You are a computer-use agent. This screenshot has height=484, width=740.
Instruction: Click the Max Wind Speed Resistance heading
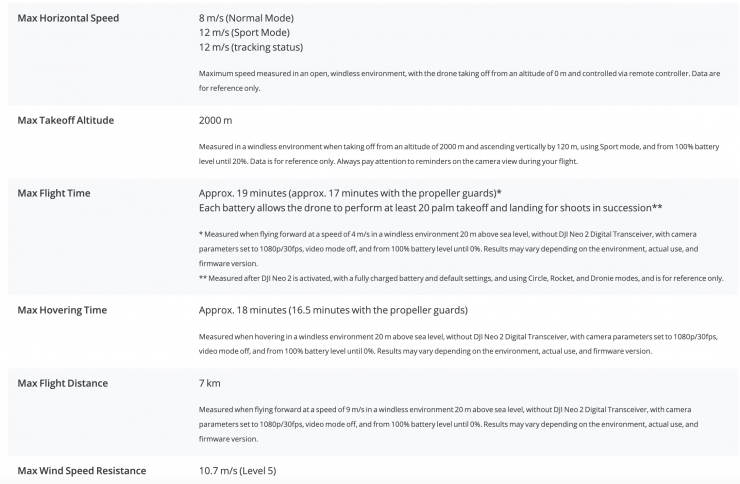coord(82,470)
